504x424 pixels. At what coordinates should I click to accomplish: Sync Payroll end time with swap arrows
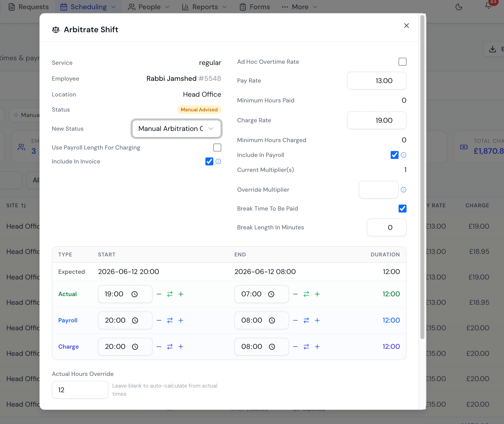coord(306,320)
